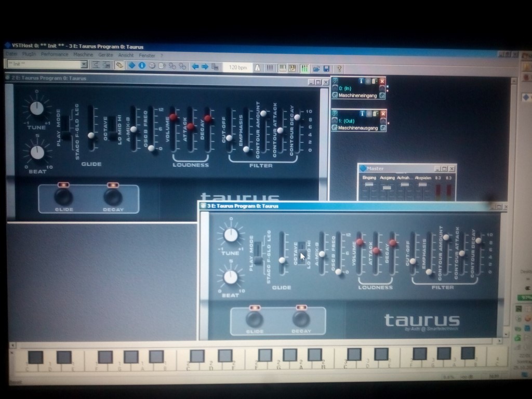
Task: Go to previous program with left arrow
Action: tap(195, 66)
